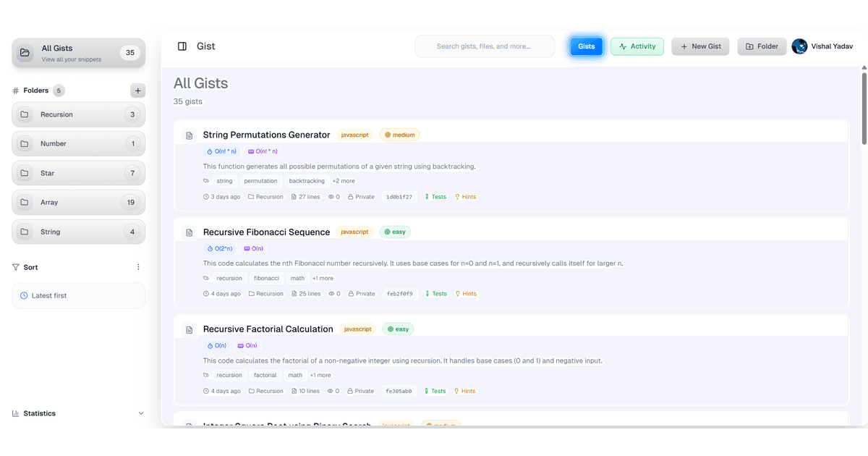
Task: Click the Sort filter funnel icon
Action: pos(16,267)
